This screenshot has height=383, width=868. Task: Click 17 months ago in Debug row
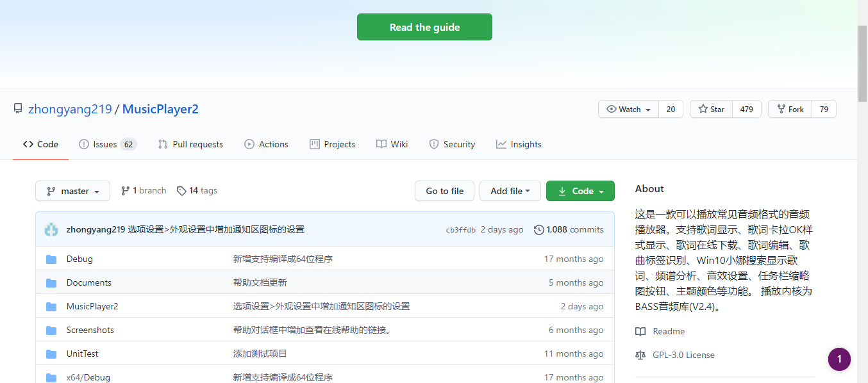point(574,259)
